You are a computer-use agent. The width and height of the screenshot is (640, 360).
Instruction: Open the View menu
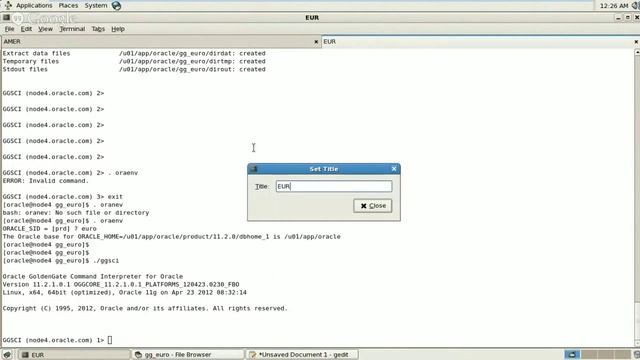tap(45, 29)
